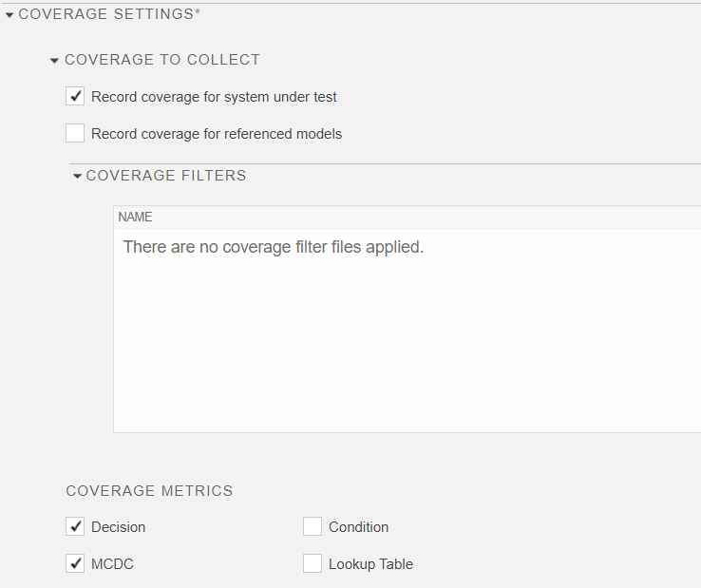Screen dimensions: 701x588
Task: Uncheck Record coverage for system under test
Action: click(75, 96)
